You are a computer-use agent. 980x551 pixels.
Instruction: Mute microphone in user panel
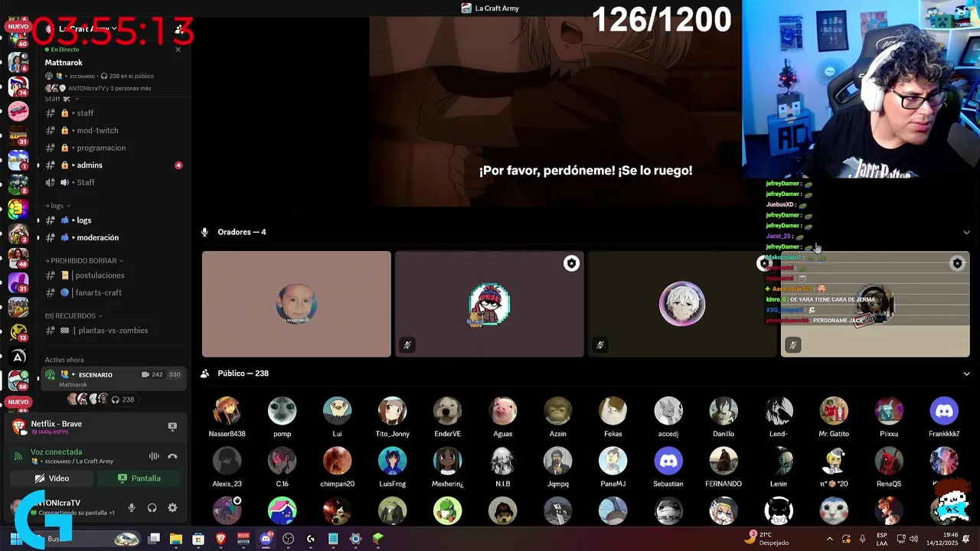132,507
